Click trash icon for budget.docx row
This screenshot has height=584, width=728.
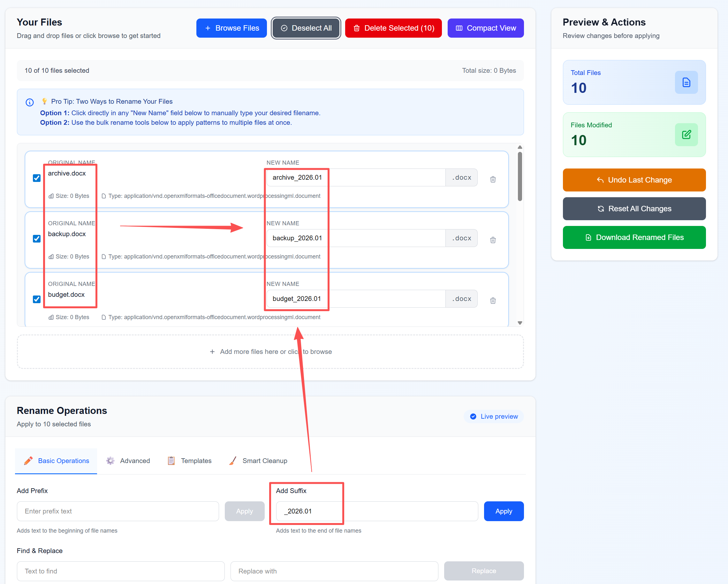tap(493, 300)
